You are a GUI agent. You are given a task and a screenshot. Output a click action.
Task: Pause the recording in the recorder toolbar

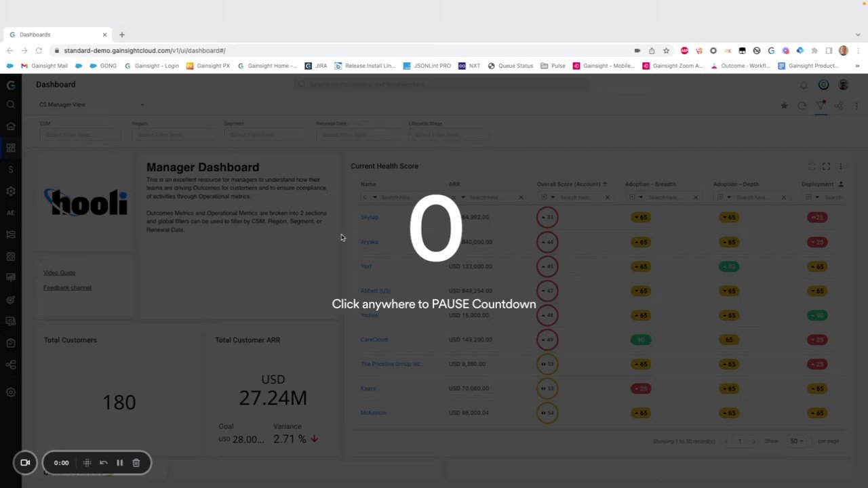[x=119, y=463]
